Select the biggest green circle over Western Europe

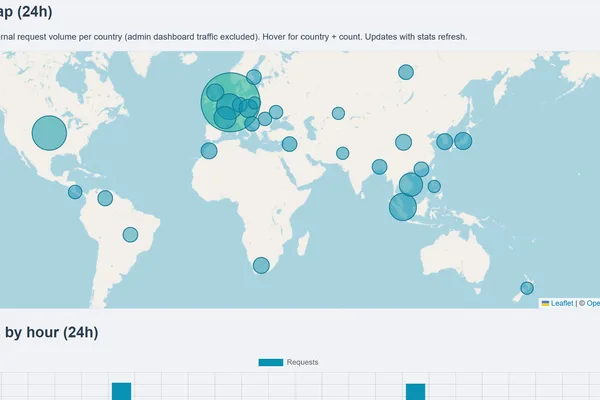pyautogui.click(x=230, y=102)
